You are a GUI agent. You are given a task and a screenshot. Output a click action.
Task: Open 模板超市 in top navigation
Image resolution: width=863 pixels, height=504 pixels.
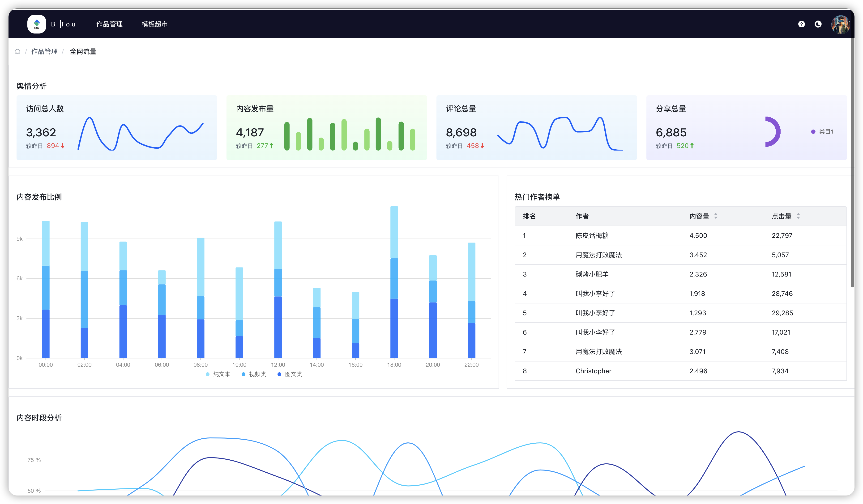pyautogui.click(x=155, y=24)
